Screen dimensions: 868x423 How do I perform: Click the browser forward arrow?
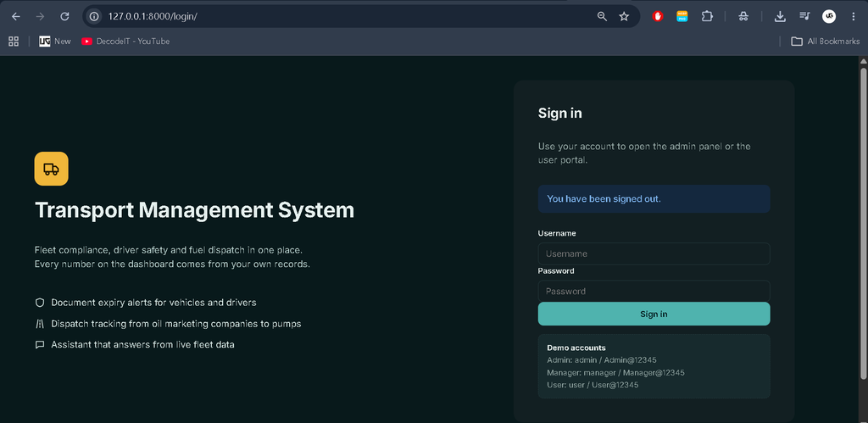point(40,17)
